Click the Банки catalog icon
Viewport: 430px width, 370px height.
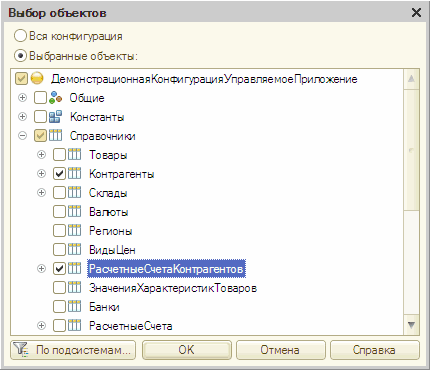click(75, 307)
